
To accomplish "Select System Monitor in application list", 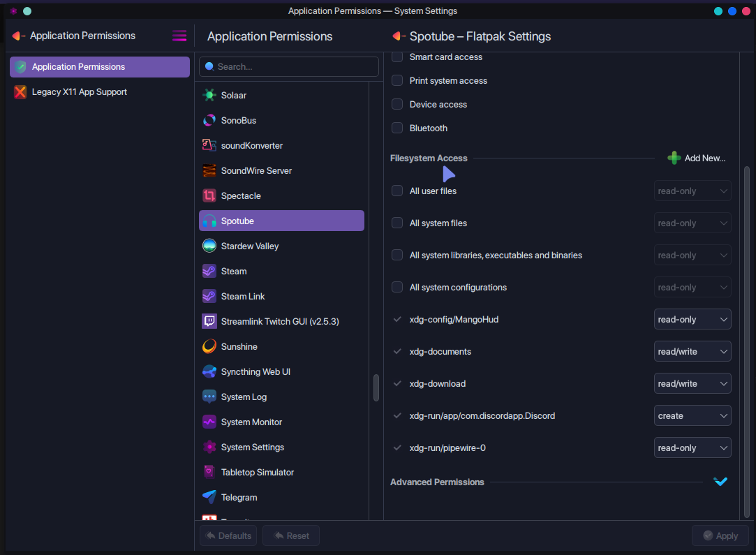I will point(281,422).
